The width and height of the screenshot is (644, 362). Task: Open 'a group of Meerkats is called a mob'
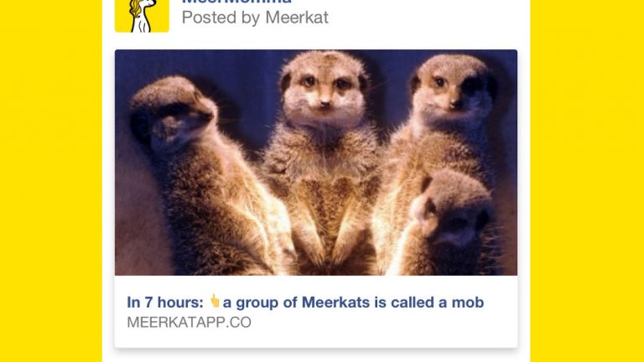pyautogui.click(x=353, y=303)
